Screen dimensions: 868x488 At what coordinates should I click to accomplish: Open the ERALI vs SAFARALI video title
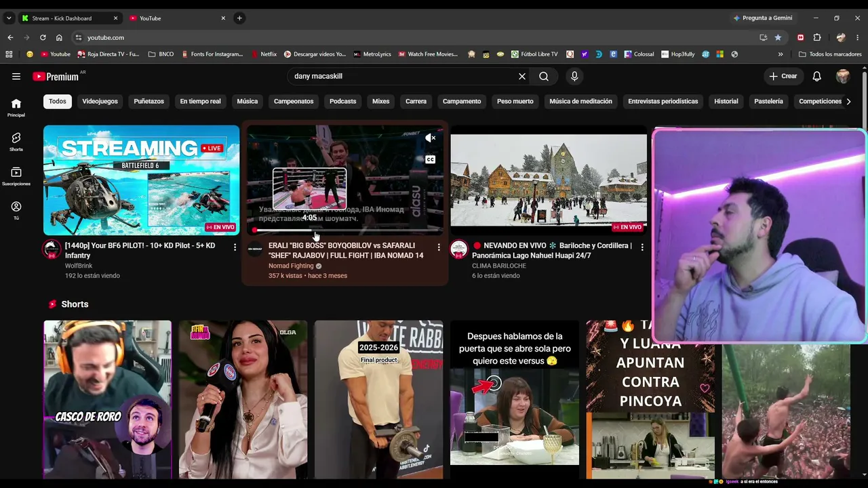coord(346,251)
